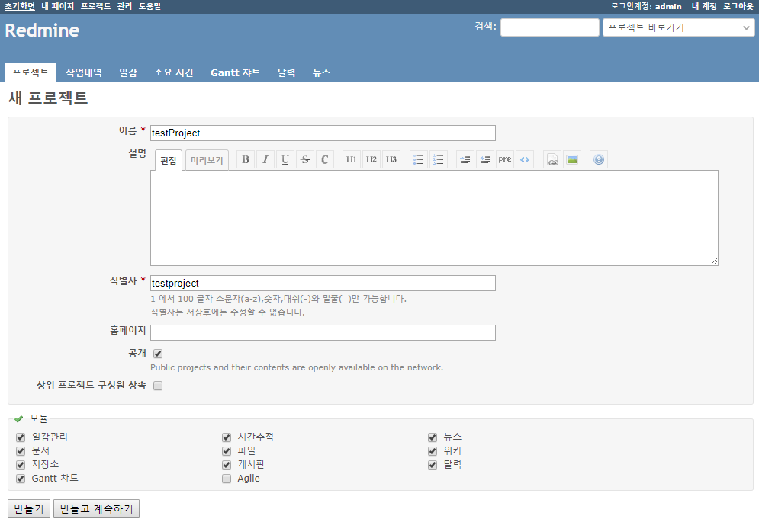Insert image icon in toolbar

(572, 159)
